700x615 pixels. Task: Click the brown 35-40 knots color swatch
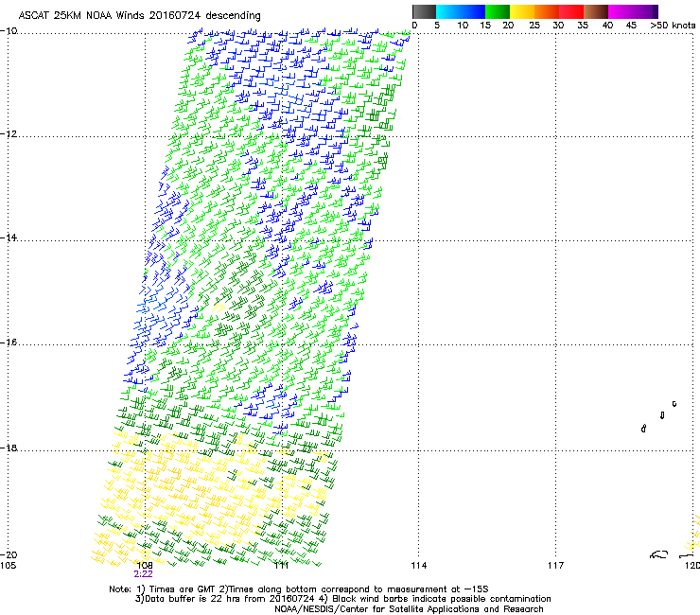pyautogui.click(x=596, y=11)
